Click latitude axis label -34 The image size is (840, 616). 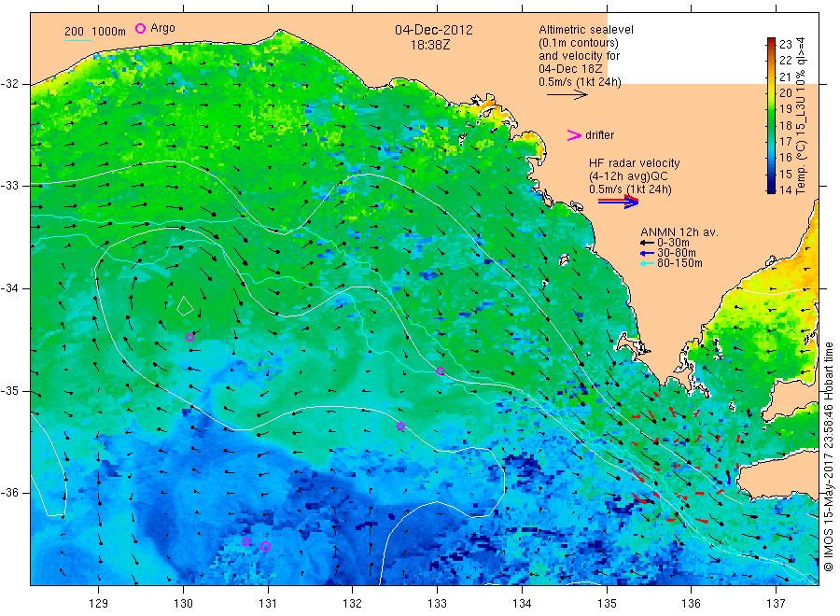pyautogui.click(x=9, y=288)
